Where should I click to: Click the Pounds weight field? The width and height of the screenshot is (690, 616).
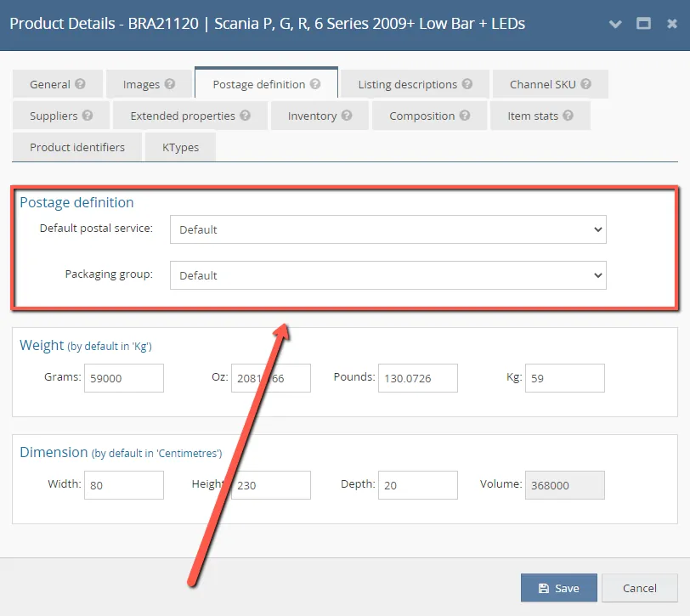point(417,378)
